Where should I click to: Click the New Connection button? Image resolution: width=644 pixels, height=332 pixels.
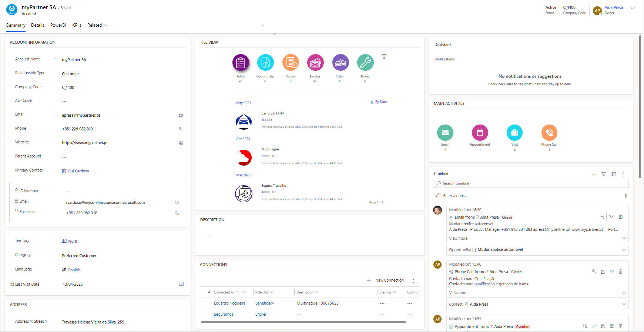385,280
